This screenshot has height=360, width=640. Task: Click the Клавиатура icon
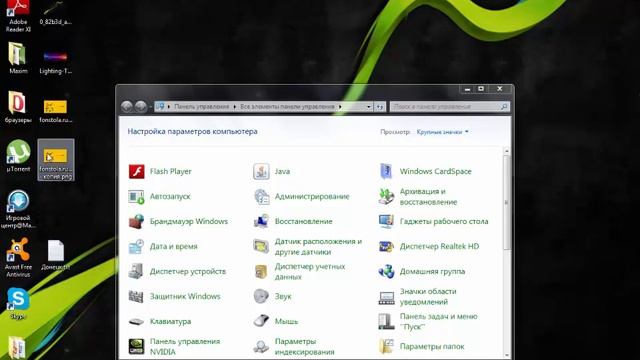click(x=136, y=322)
